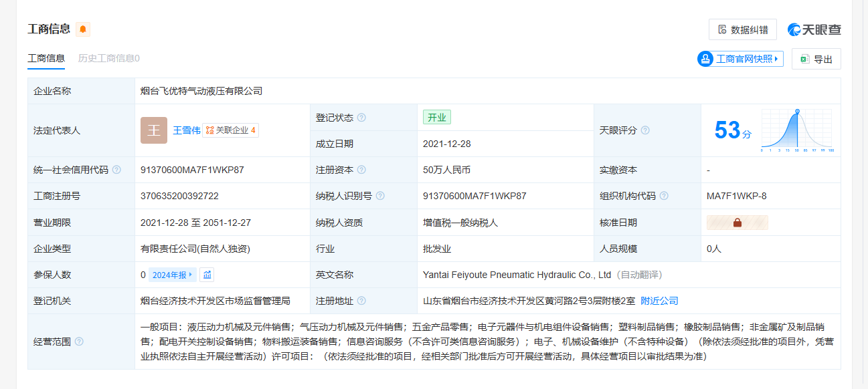
Task: Click the question icon beside 注册资本
Action: point(361,170)
